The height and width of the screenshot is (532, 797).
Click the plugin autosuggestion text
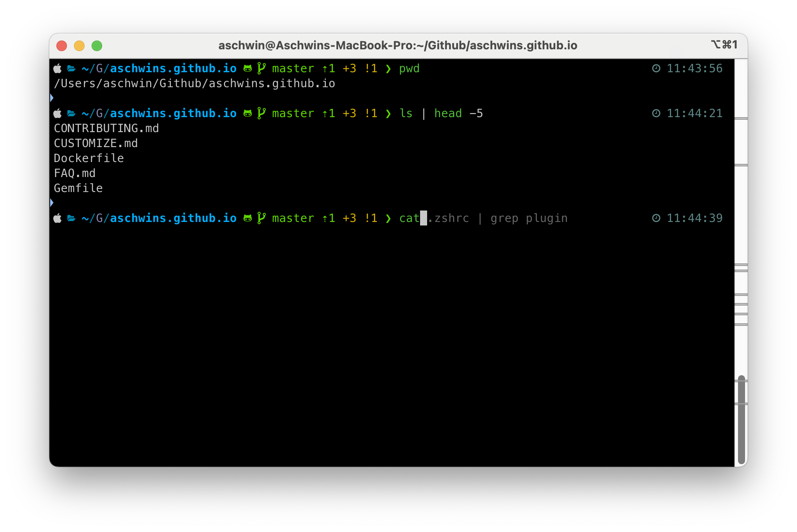pyautogui.click(x=546, y=219)
